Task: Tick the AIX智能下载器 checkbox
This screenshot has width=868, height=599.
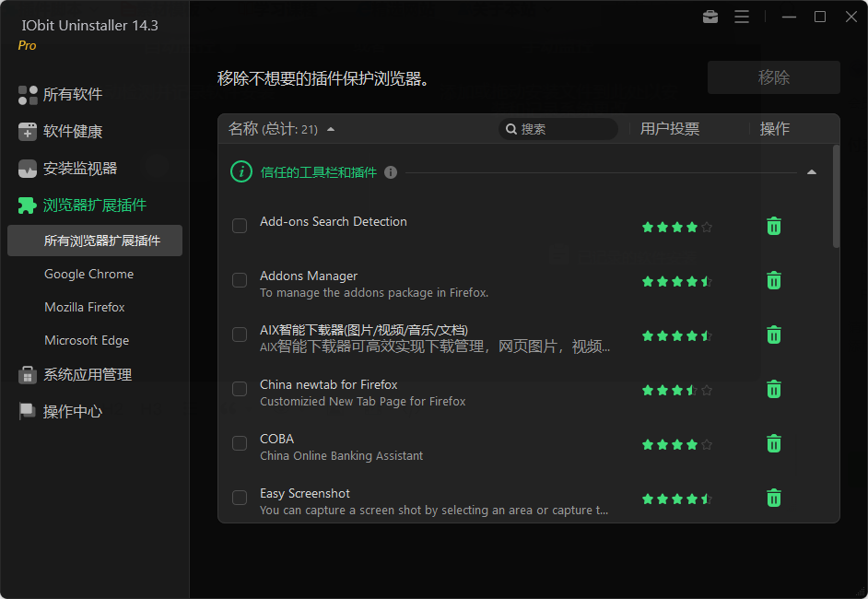Action: [240, 335]
